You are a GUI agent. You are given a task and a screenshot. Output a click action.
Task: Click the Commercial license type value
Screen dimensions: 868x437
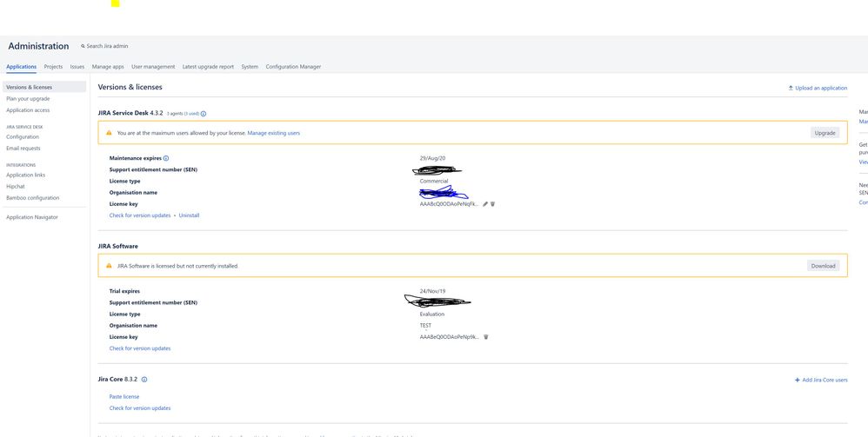click(434, 181)
